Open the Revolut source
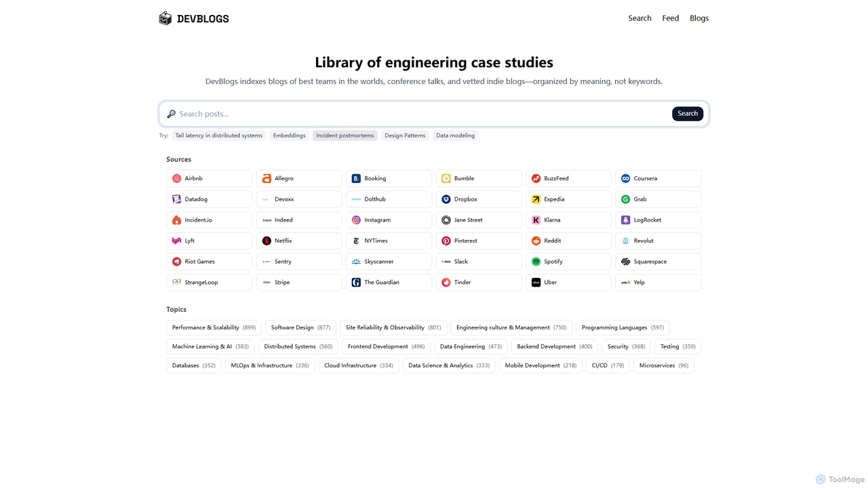 (x=658, y=241)
